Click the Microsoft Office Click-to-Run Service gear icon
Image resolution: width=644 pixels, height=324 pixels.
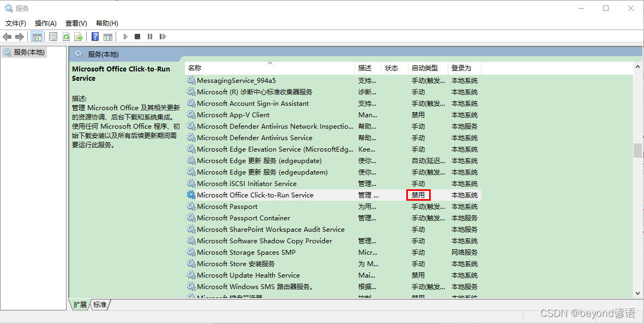click(191, 195)
